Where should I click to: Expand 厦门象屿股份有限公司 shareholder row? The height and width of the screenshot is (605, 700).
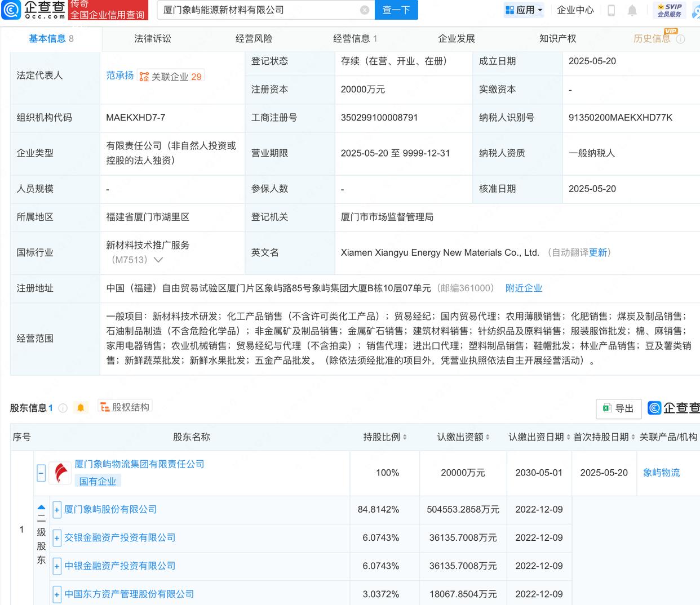click(x=57, y=510)
